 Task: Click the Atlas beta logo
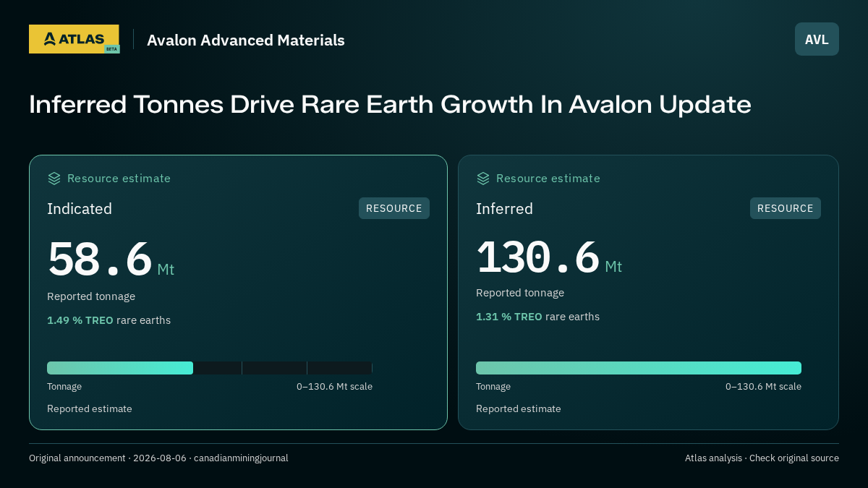[x=75, y=39]
